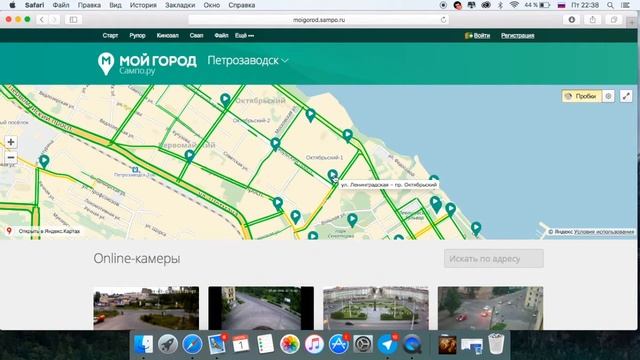Open the fourth camera thumbnail with cars
This screenshot has height=360, width=640.
490,308
